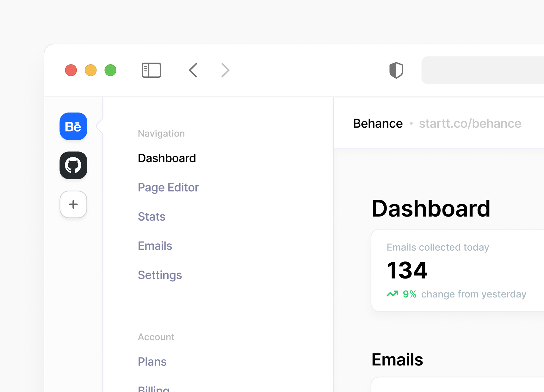Click the green upward trend arrow icon
The height and width of the screenshot is (392, 544).
point(393,294)
